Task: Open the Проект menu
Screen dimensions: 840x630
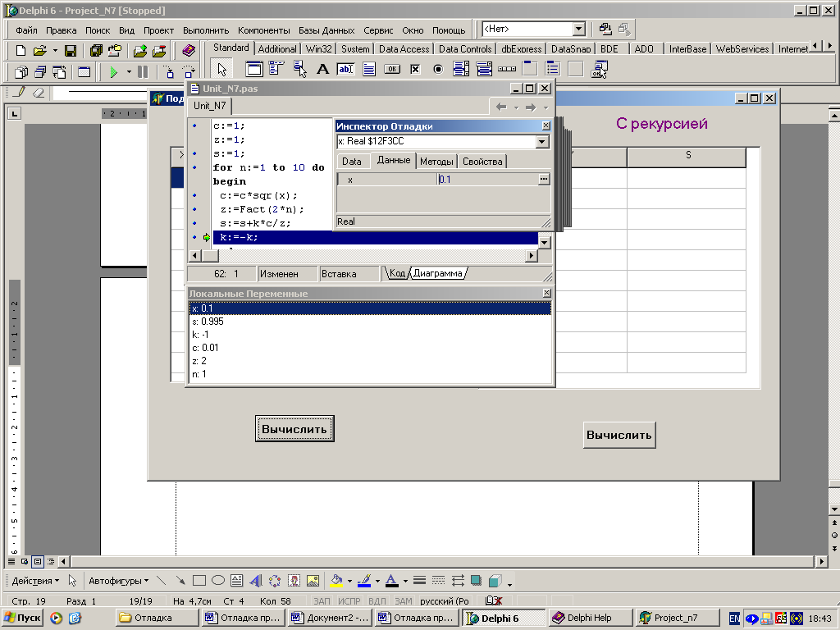Action: pos(158,30)
